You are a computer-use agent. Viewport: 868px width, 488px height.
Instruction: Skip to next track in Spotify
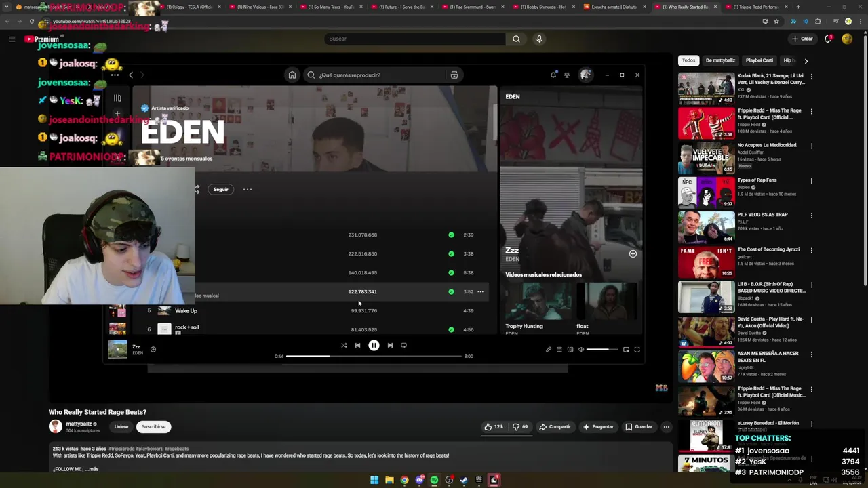(x=390, y=346)
